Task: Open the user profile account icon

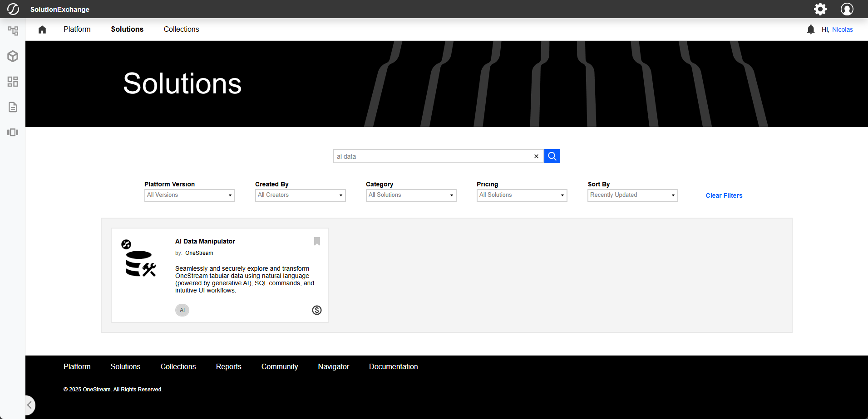Action: pos(847,9)
